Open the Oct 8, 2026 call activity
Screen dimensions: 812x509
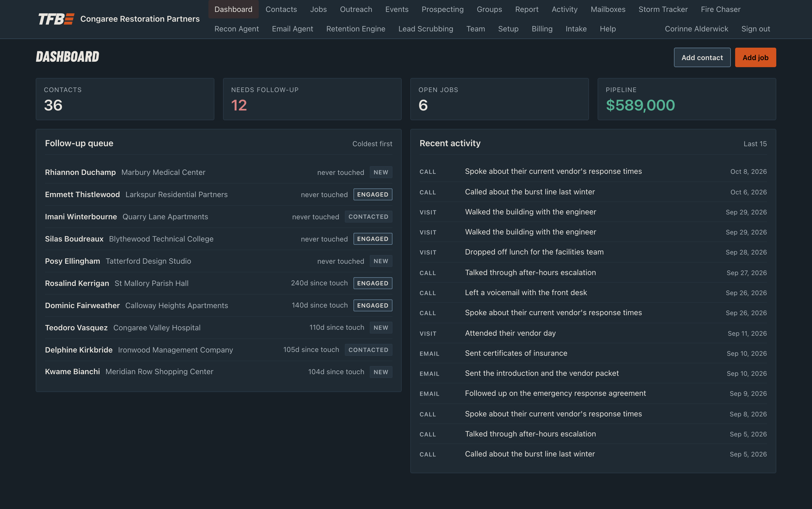pos(593,172)
